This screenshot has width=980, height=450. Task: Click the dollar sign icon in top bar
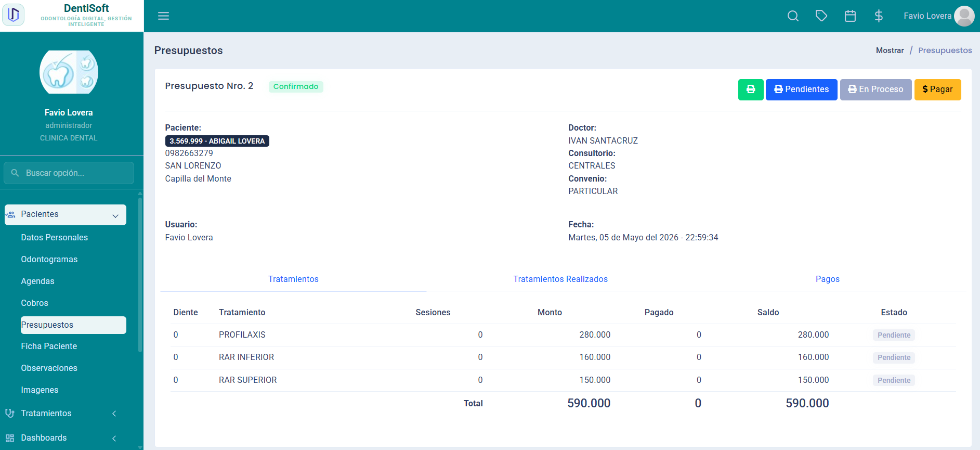coord(879,16)
